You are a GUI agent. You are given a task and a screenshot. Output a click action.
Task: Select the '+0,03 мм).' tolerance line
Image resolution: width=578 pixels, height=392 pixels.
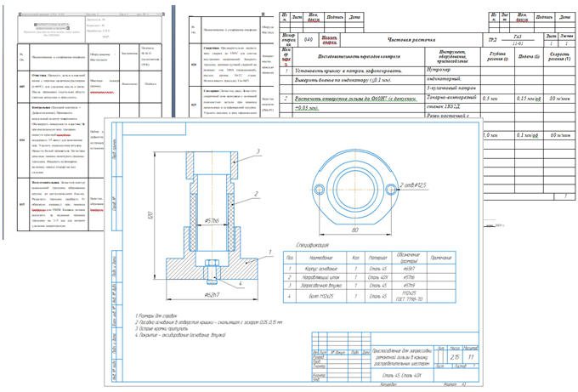pos(306,108)
